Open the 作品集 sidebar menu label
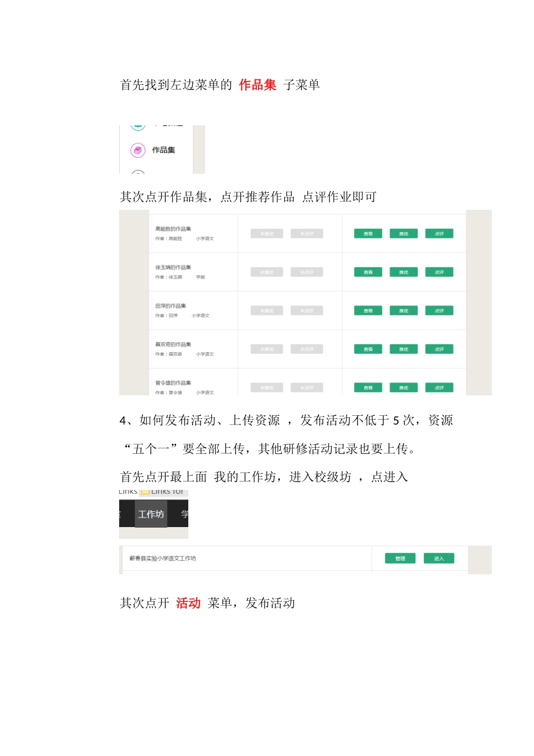The image size is (534, 756). pos(164,150)
